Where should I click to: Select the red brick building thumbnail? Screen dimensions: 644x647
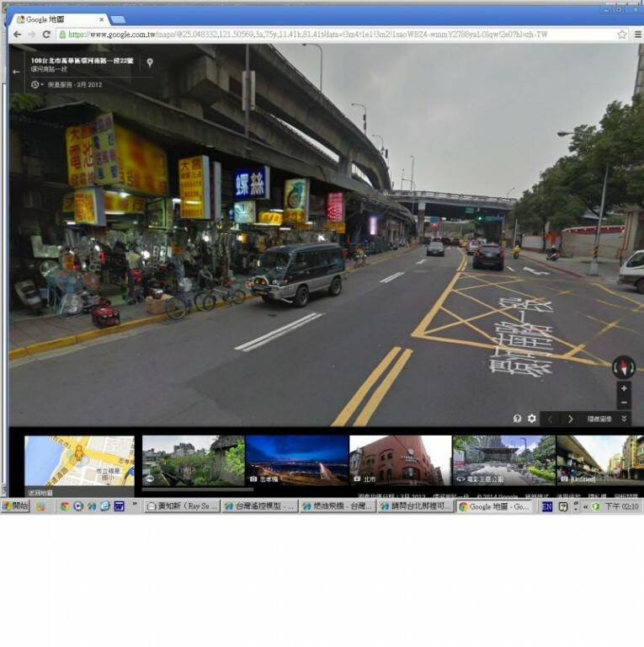(400, 460)
